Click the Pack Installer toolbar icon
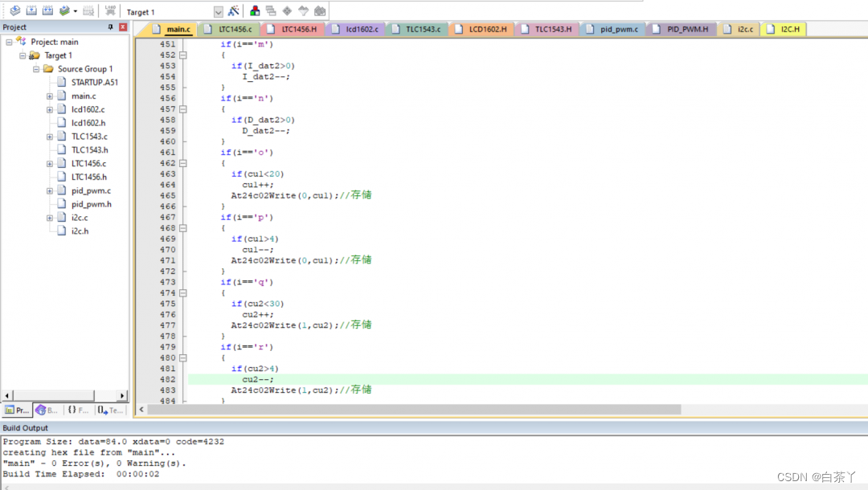The image size is (868, 490). point(320,11)
